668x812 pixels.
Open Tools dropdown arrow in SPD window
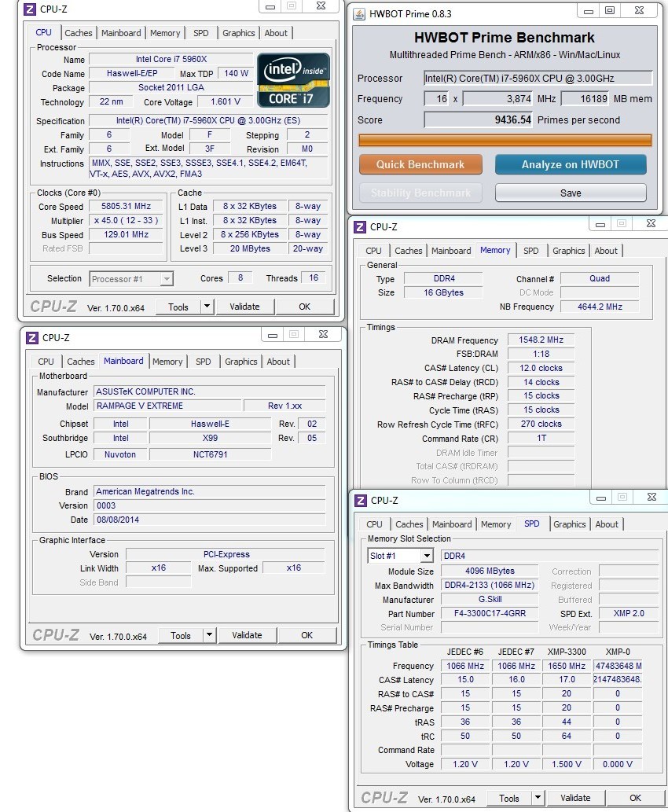click(538, 798)
